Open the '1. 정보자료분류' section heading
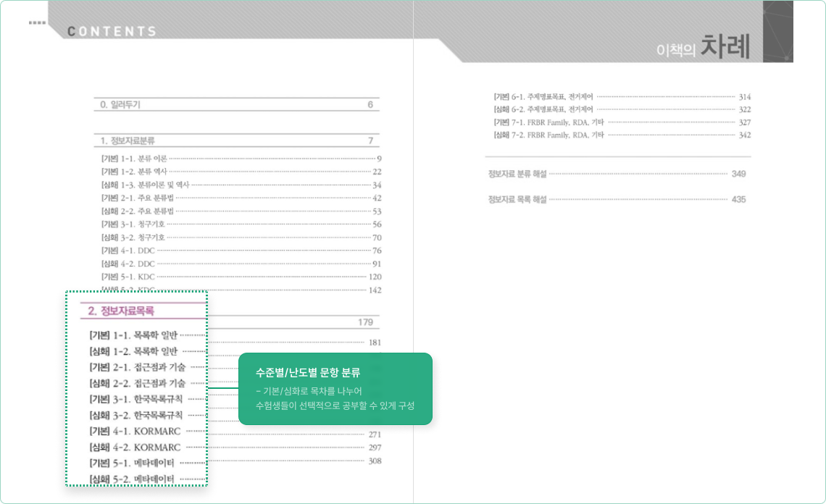This screenshot has height=504, width=826. pos(128,140)
